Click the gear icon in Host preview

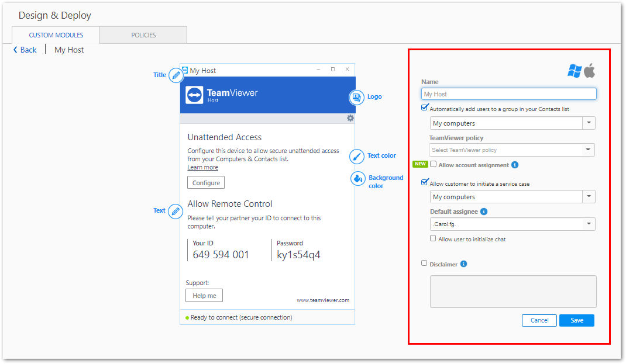350,118
